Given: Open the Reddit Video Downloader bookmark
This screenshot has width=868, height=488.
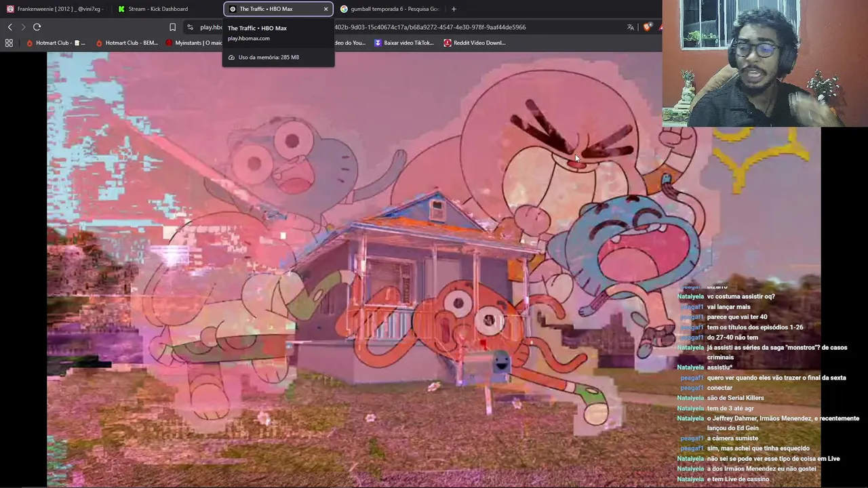Looking at the screenshot, I should point(475,43).
